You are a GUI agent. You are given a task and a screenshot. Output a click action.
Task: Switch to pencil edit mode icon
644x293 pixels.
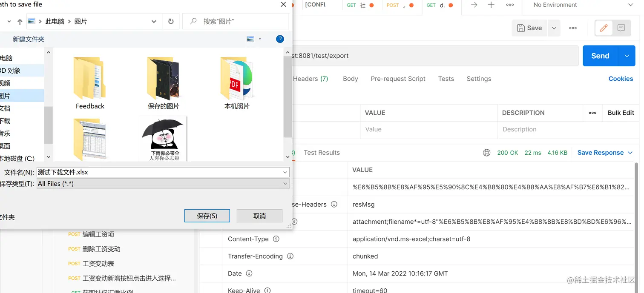604,28
